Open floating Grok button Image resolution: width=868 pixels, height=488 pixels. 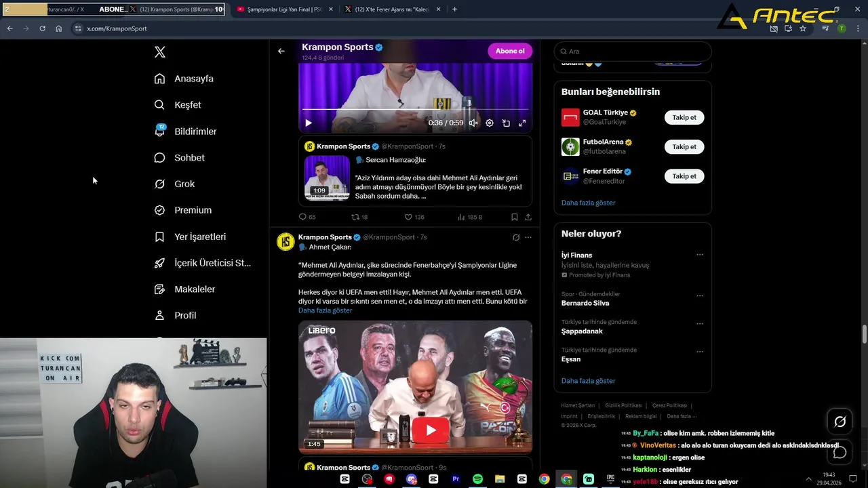point(840,422)
